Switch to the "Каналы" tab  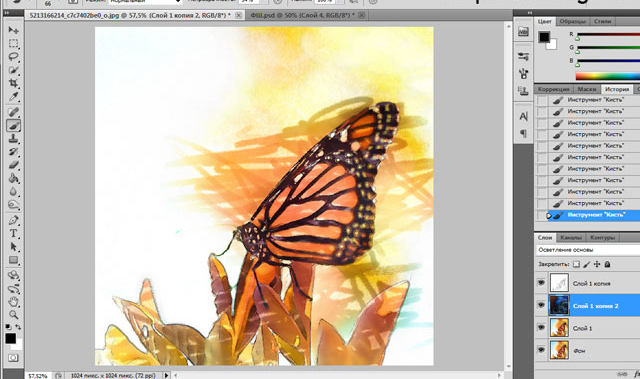571,237
